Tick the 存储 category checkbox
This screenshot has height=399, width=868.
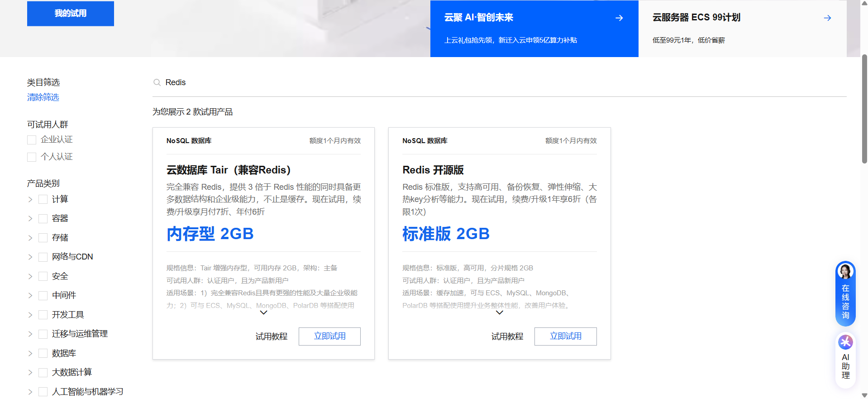[43, 238]
